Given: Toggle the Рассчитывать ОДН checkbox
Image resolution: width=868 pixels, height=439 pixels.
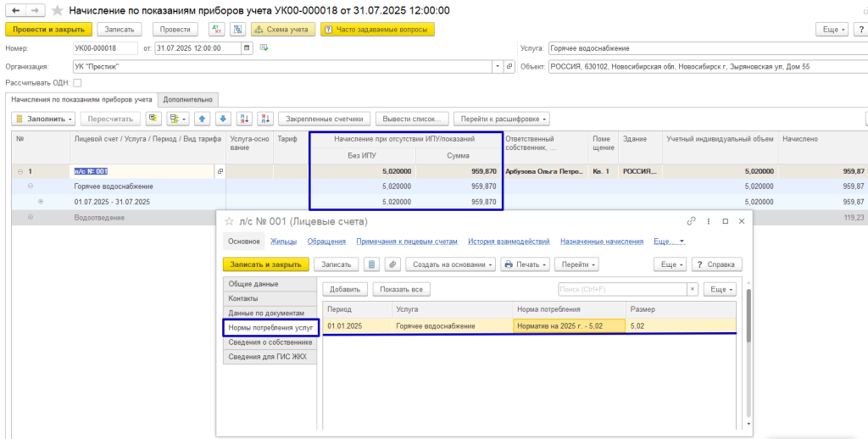Looking at the screenshot, I should (x=78, y=83).
